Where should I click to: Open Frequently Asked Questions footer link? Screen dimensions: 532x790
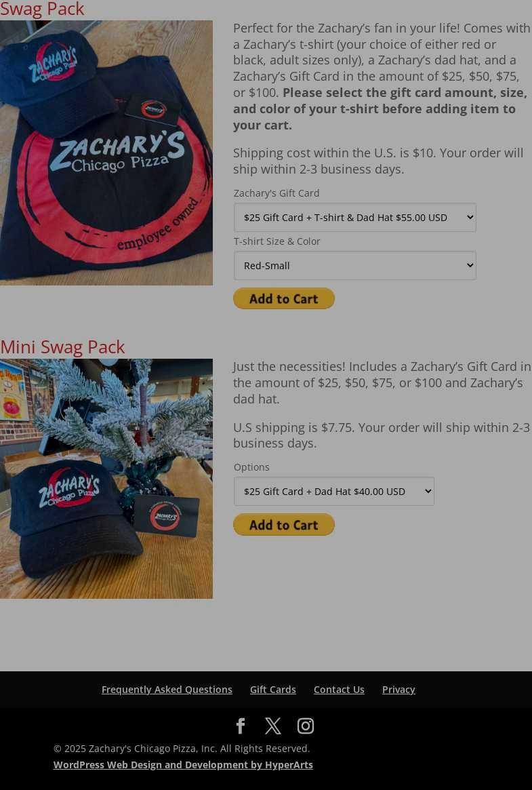167,689
